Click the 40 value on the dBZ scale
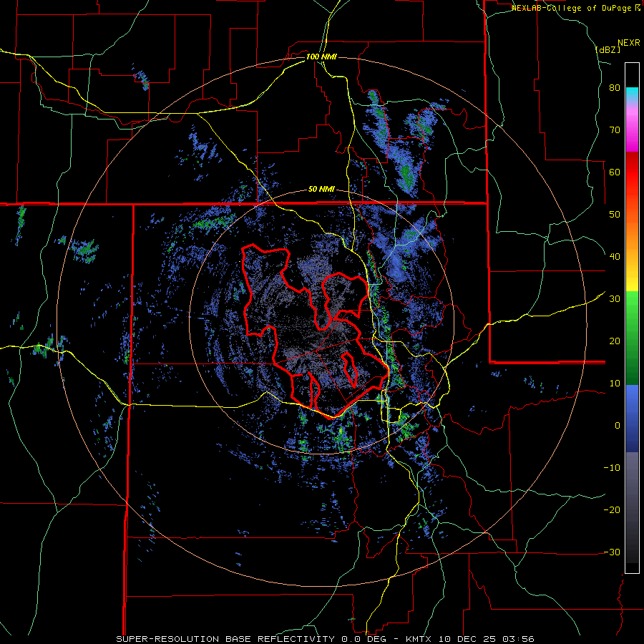The height and width of the screenshot is (644, 644). tap(615, 257)
